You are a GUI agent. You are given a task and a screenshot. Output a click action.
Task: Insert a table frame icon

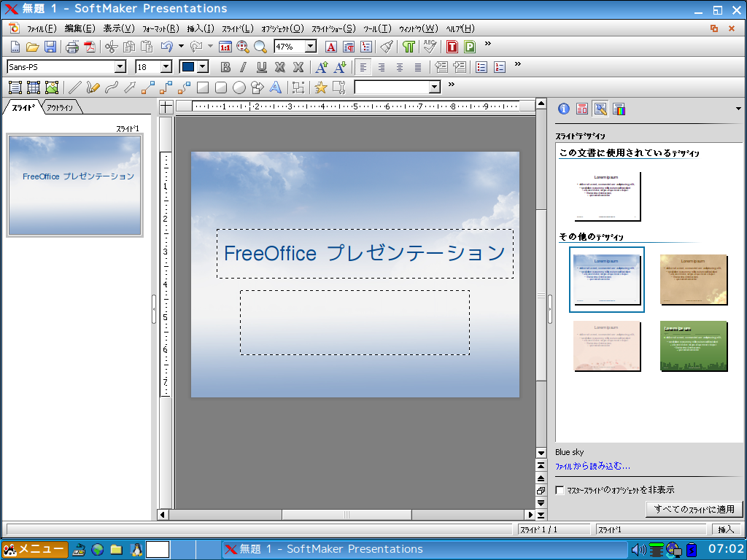[x=34, y=87]
